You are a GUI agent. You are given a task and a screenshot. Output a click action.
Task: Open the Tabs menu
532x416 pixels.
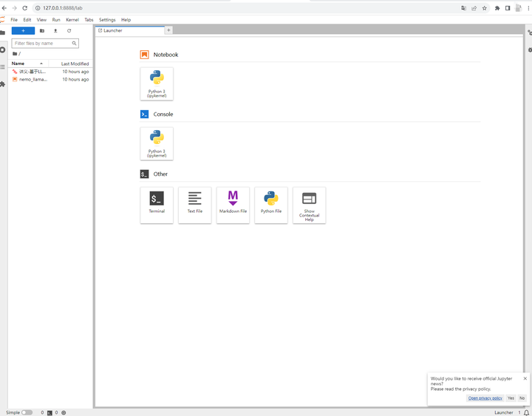pos(89,20)
